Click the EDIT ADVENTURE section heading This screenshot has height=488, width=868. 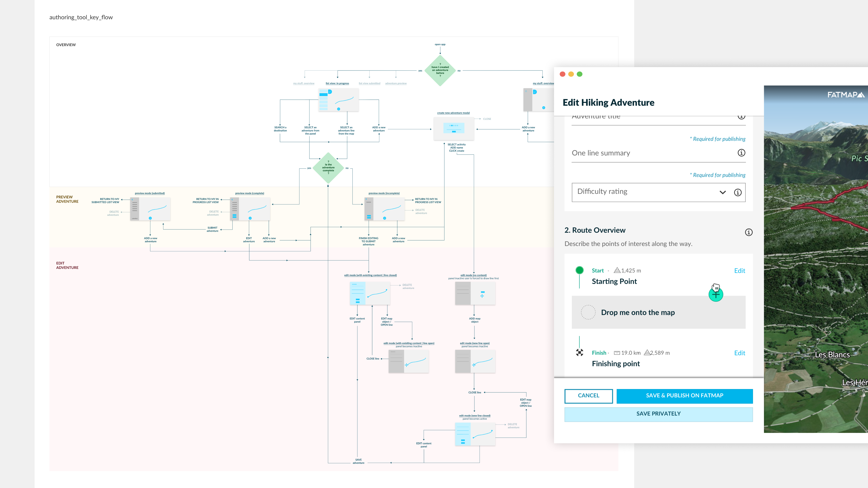[x=67, y=265]
